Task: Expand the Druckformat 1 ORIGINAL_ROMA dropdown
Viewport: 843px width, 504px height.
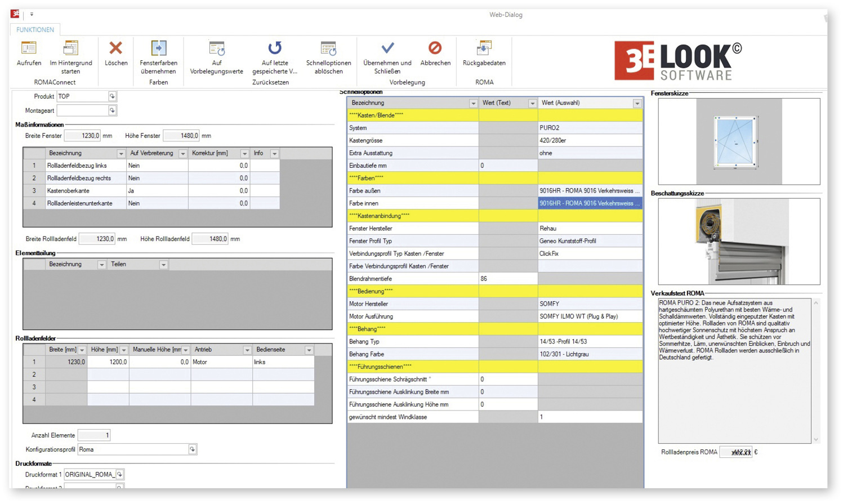Action: tap(118, 474)
